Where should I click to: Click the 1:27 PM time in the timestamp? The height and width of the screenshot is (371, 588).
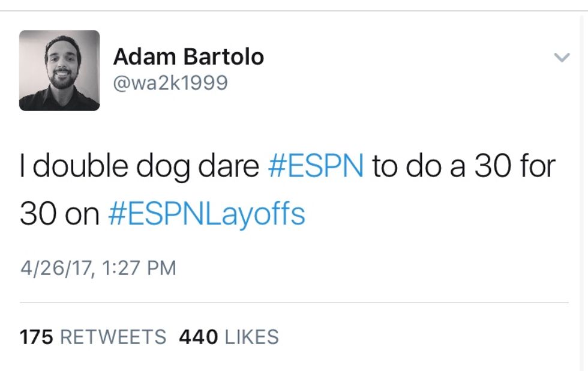pos(138,267)
